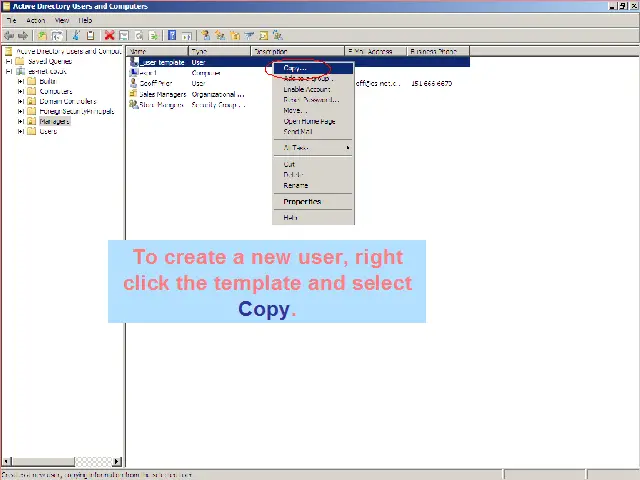This screenshot has width=640, height=480.
Task: Click the blue Help question mark icon
Action: 172,36
